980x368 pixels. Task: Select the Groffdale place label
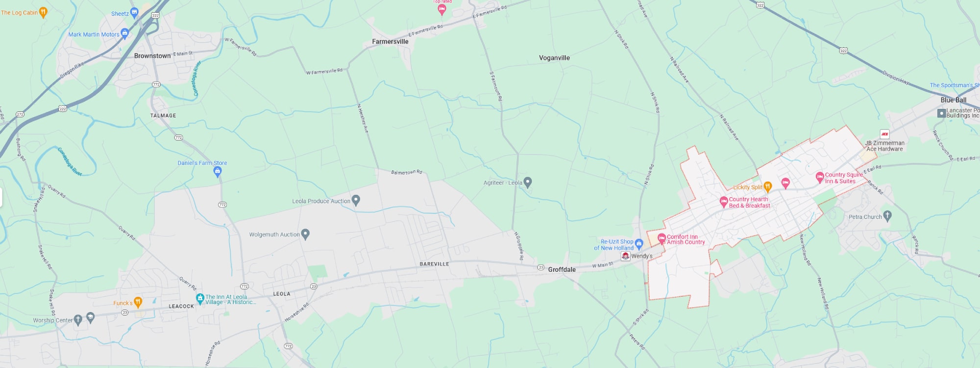point(562,269)
